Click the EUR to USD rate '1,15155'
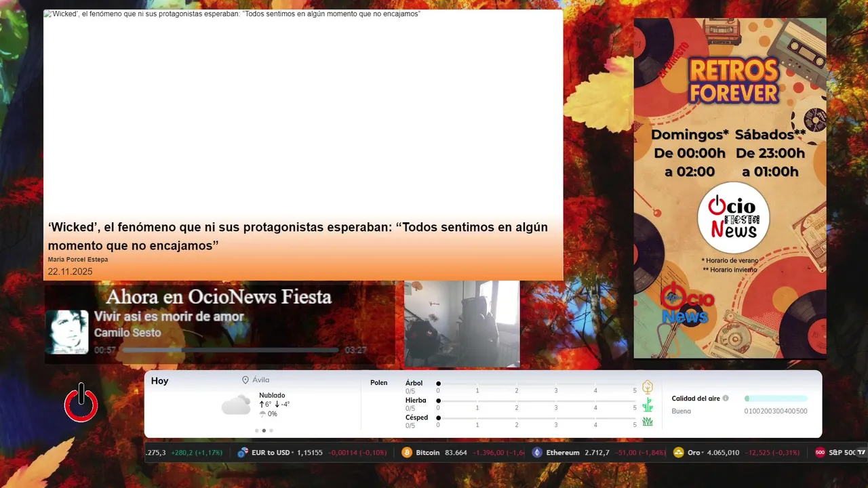Viewport: 868px width, 488px height. (x=309, y=453)
